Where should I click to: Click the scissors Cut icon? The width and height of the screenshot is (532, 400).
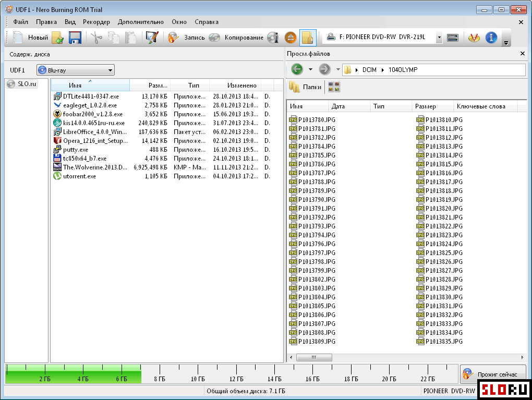tap(96, 38)
